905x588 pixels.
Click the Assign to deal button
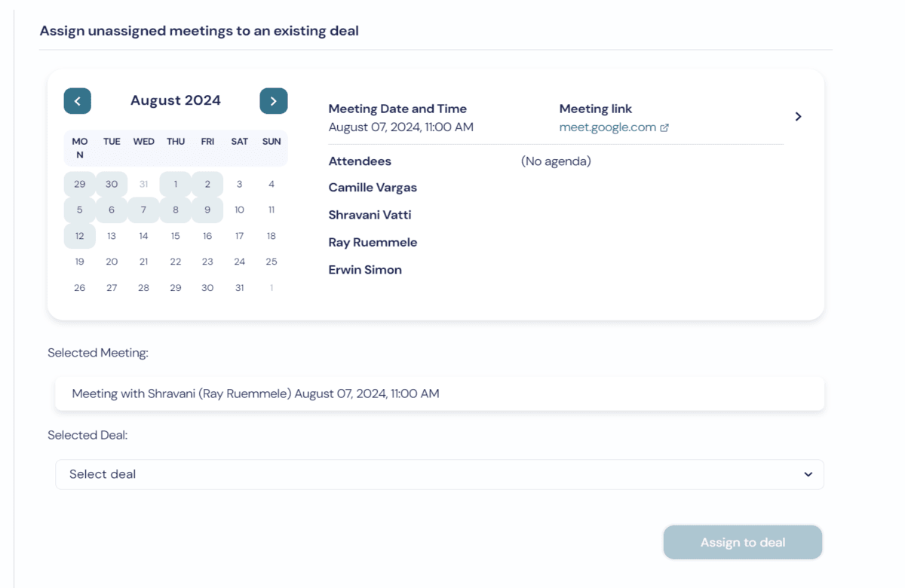[743, 542]
